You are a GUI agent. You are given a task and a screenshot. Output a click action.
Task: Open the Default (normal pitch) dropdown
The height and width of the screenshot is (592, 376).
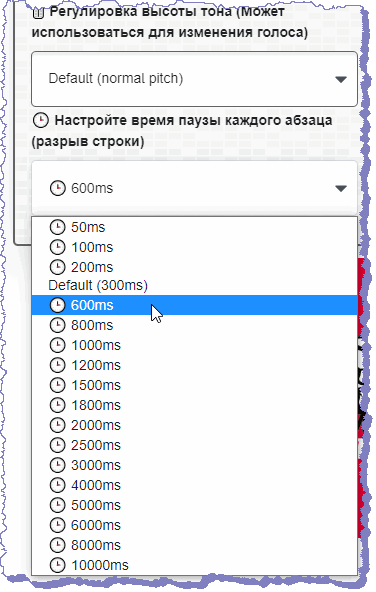click(194, 79)
